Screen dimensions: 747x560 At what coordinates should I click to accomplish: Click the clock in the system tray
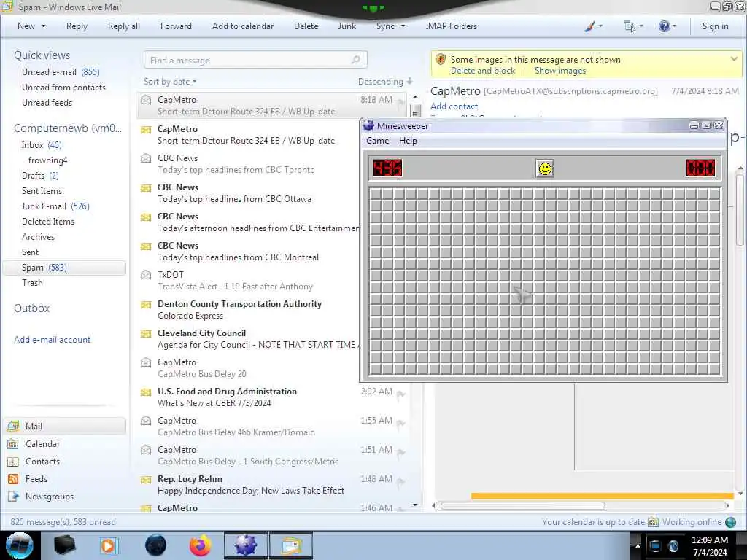710,545
